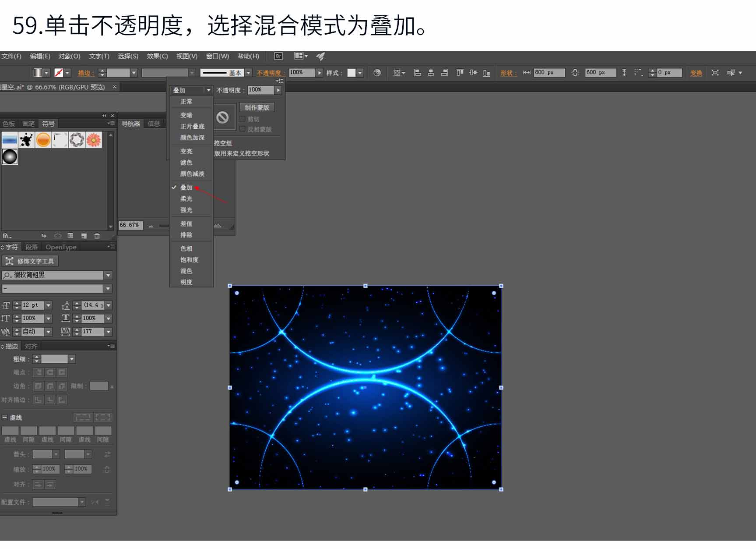Click vertical align bottom icon
The width and height of the screenshot is (756, 549).
click(487, 73)
